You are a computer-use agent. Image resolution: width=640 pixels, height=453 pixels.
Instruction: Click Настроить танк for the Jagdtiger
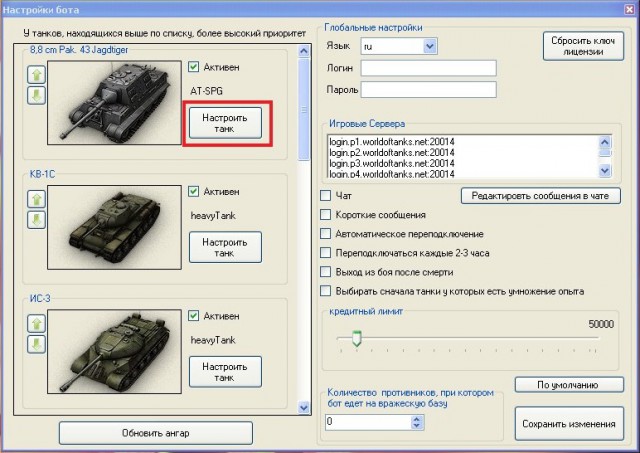(x=225, y=123)
